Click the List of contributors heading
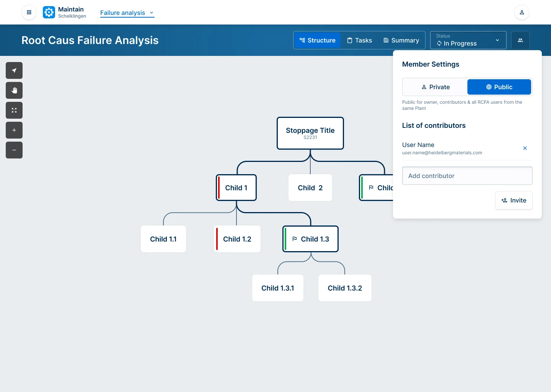 (434, 126)
